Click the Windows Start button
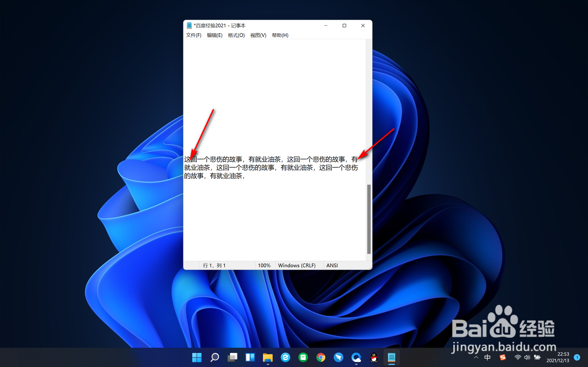Image resolution: width=588 pixels, height=367 pixels. 197,357
